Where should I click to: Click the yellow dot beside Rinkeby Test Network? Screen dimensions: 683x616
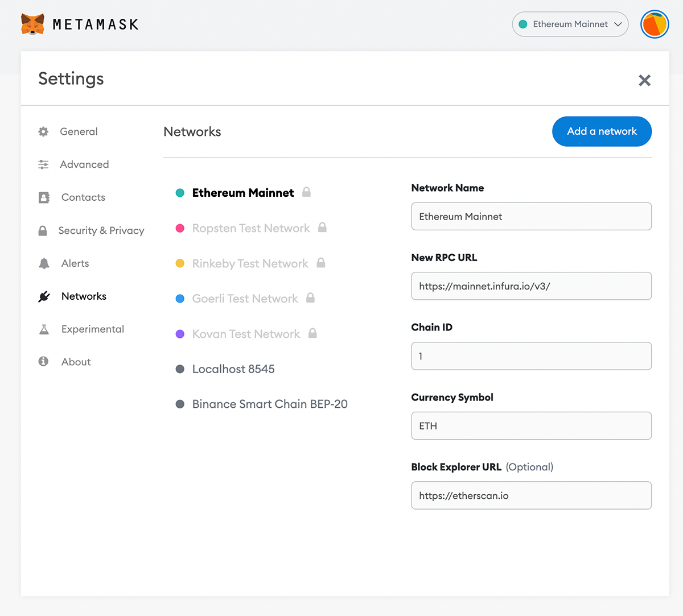pyautogui.click(x=180, y=263)
